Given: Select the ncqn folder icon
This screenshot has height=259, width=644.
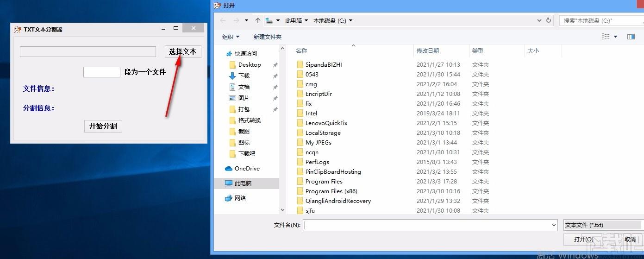Looking at the screenshot, I should 300,152.
